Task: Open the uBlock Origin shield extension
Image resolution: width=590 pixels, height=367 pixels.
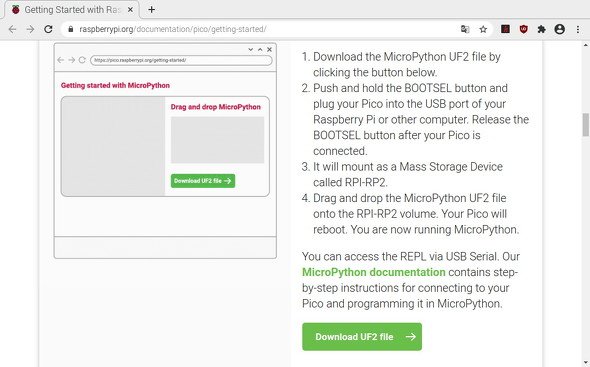Action: [x=523, y=29]
